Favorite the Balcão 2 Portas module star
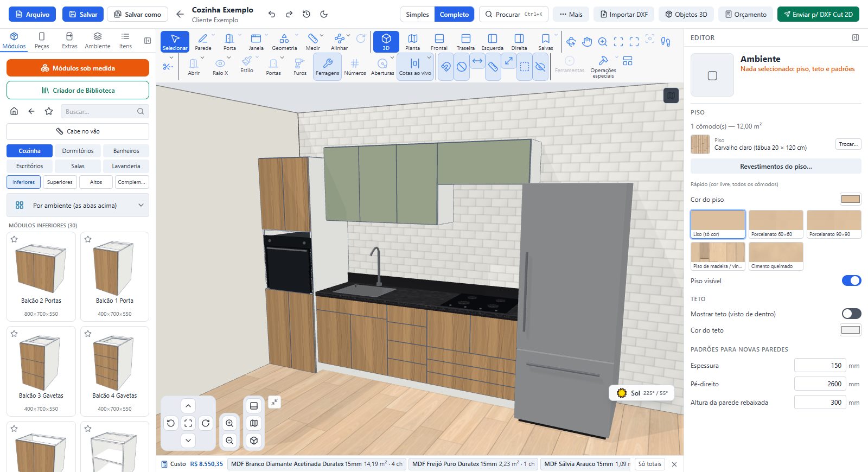The image size is (868, 472). click(14, 239)
